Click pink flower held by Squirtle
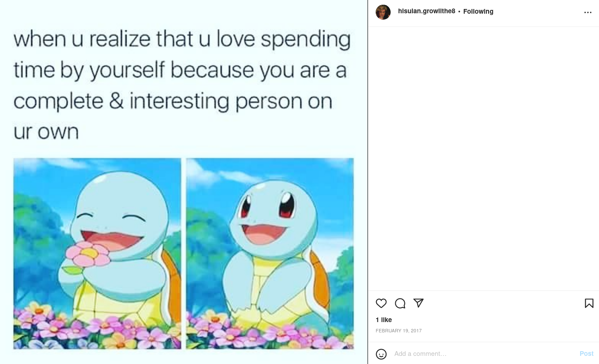This screenshot has width=599, height=364. 88,253
